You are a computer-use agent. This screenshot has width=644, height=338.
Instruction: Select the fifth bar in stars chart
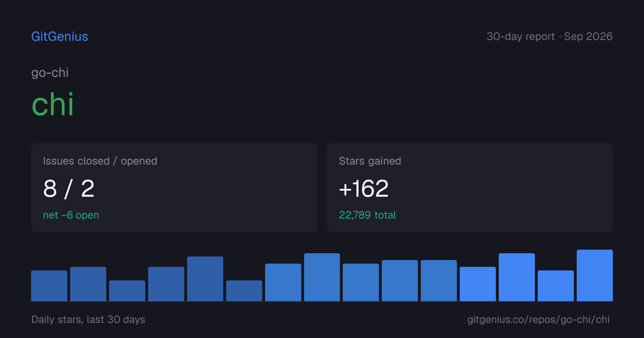tap(205, 279)
